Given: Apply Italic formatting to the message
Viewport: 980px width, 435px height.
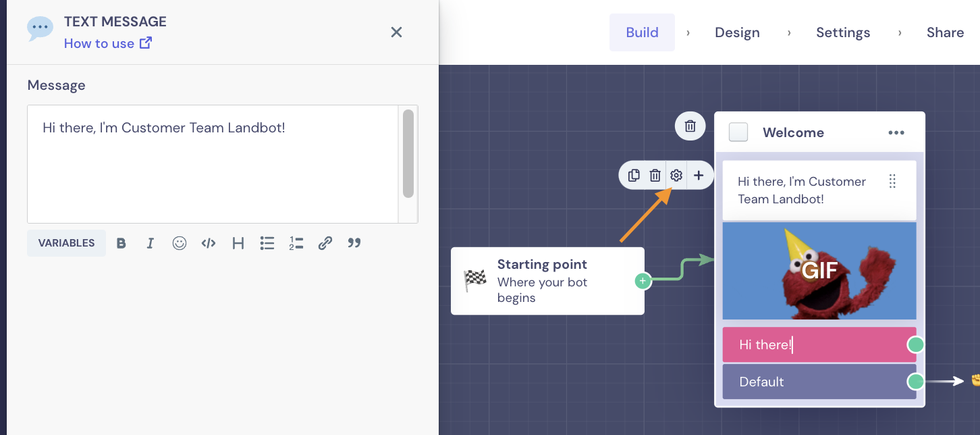Looking at the screenshot, I should [x=151, y=243].
